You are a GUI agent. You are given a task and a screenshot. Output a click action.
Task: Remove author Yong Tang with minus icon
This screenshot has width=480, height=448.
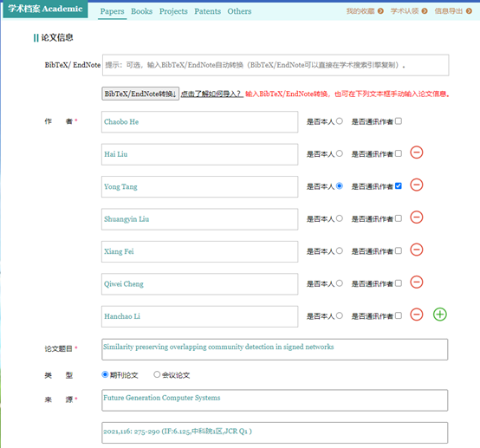(417, 185)
